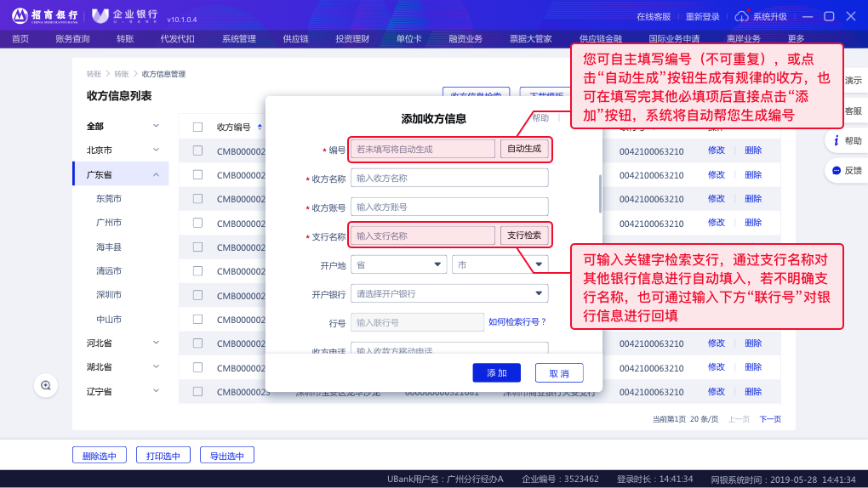Open the 省 province dropdown
This screenshot has width=868, height=488.
(x=400, y=264)
